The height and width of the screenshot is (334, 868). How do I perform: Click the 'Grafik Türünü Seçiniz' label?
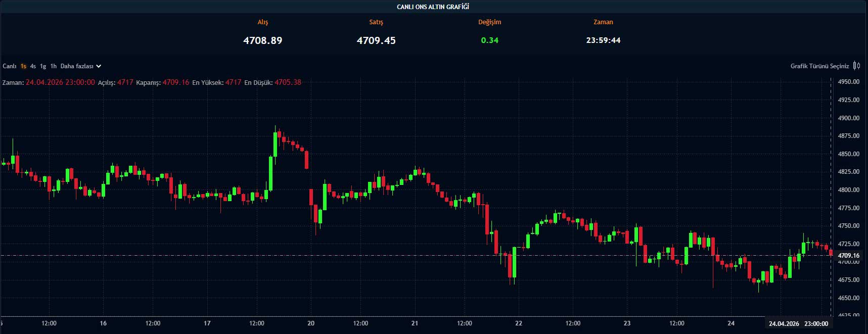tap(819, 66)
